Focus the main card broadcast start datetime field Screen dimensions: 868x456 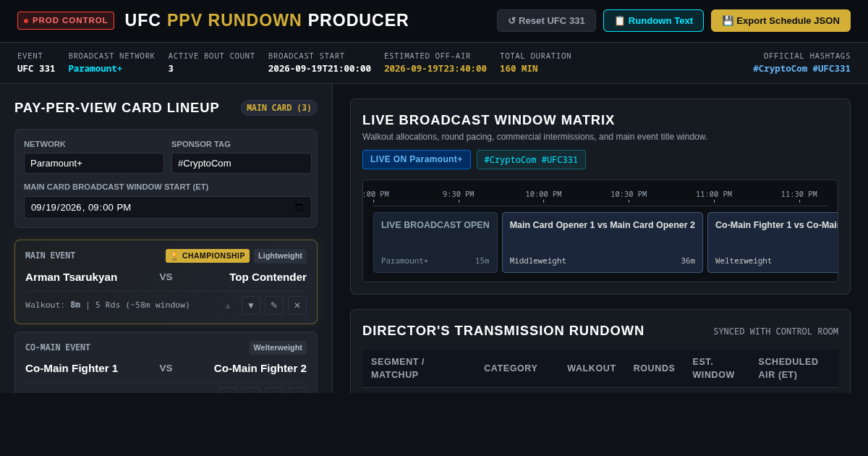coord(168,208)
